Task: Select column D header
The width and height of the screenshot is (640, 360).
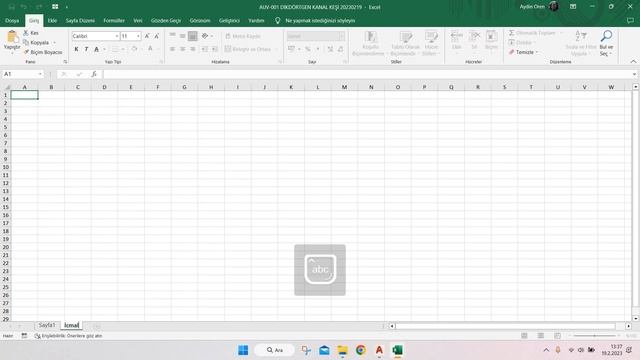Action: [104, 87]
